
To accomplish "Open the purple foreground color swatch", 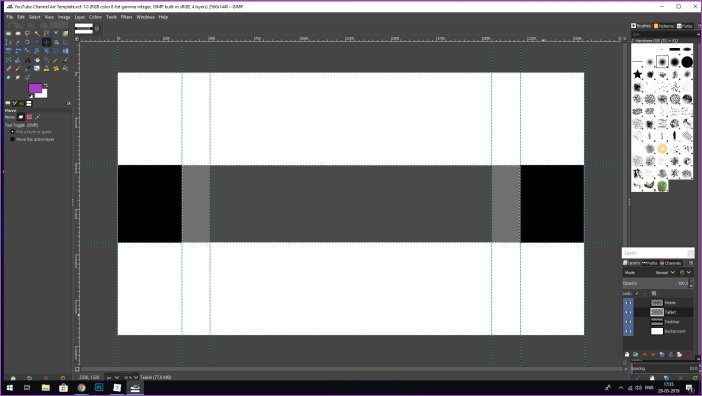I will point(35,88).
